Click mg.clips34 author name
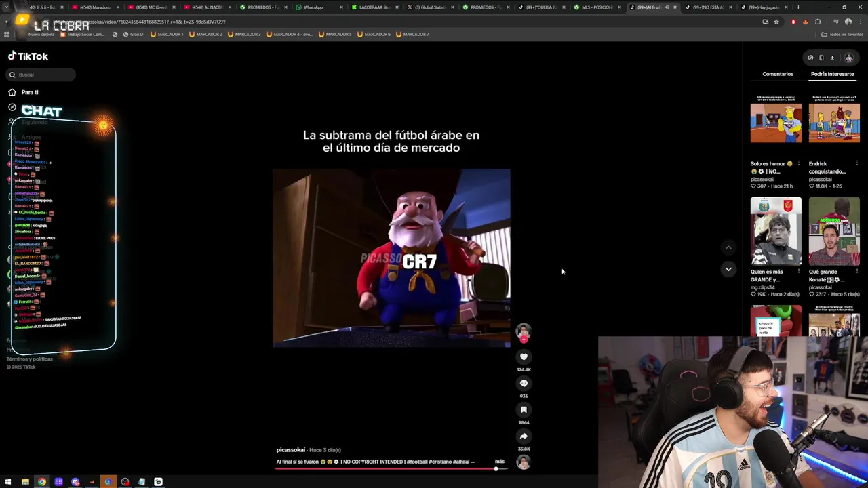 763,287
